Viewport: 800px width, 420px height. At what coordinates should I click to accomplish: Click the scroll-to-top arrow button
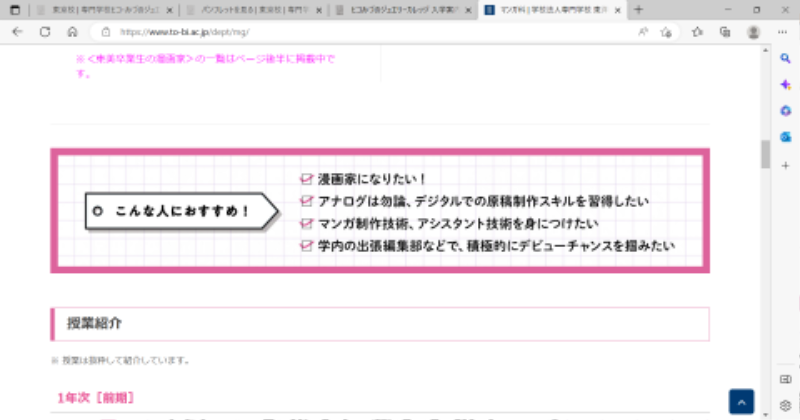tap(740, 400)
